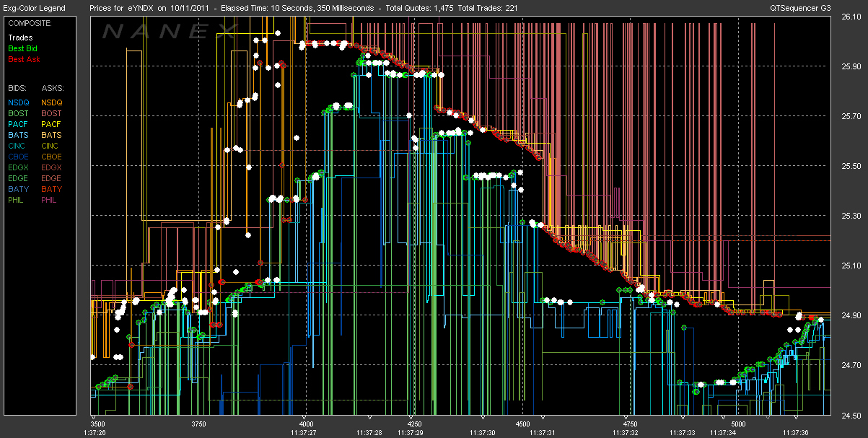Click the 25.10 price axis label

pos(851,266)
